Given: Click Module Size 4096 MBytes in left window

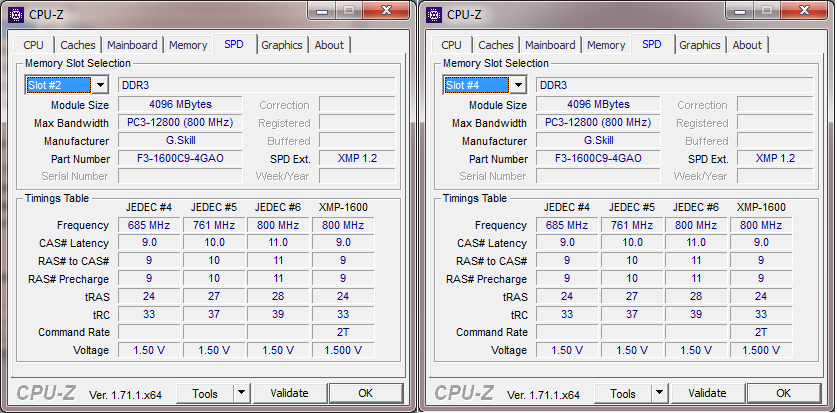Looking at the screenshot, I should [x=180, y=105].
